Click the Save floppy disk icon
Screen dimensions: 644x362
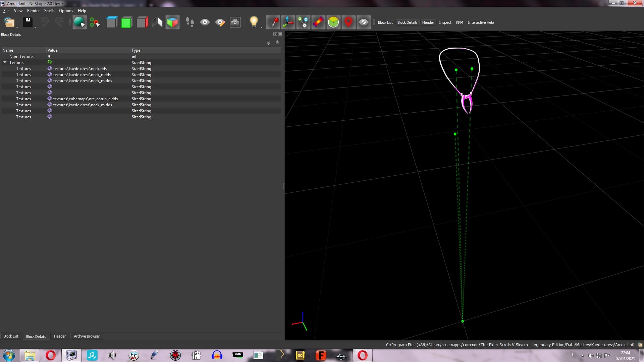(x=28, y=22)
